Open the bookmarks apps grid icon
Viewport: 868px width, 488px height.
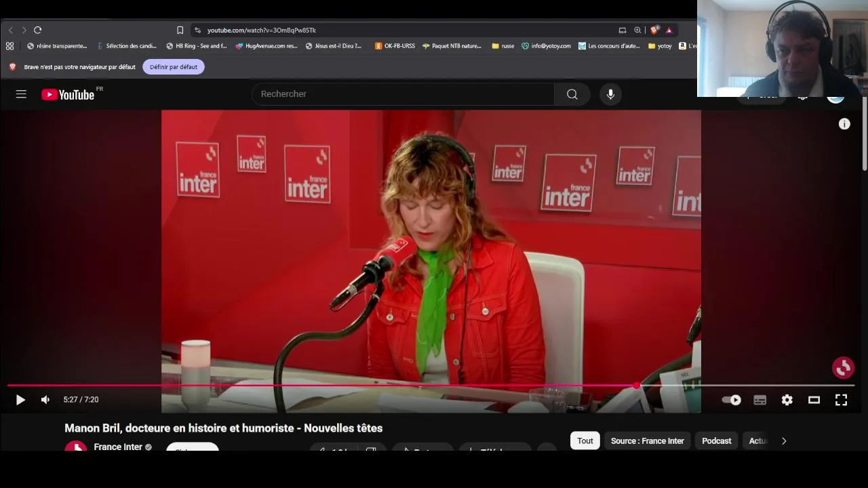click(9, 46)
